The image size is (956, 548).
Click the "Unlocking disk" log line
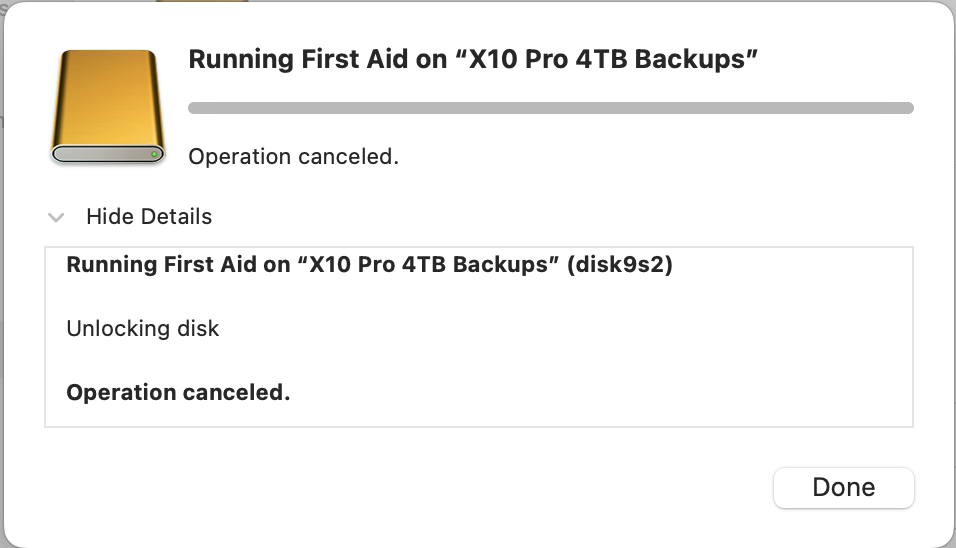(142, 328)
